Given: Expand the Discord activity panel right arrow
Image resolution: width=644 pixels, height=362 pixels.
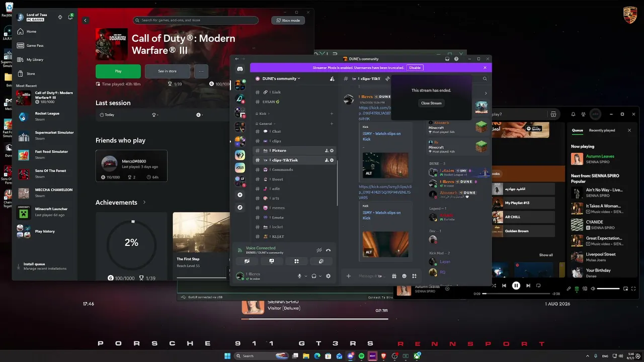Looking at the screenshot, I should point(486,94).
